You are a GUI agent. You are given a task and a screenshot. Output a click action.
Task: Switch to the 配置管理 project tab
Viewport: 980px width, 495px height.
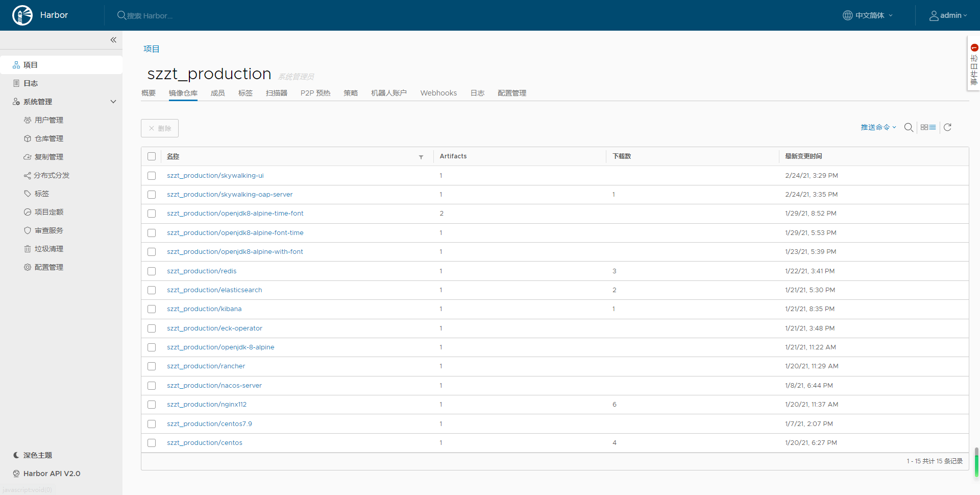click(x=512, y=93)
